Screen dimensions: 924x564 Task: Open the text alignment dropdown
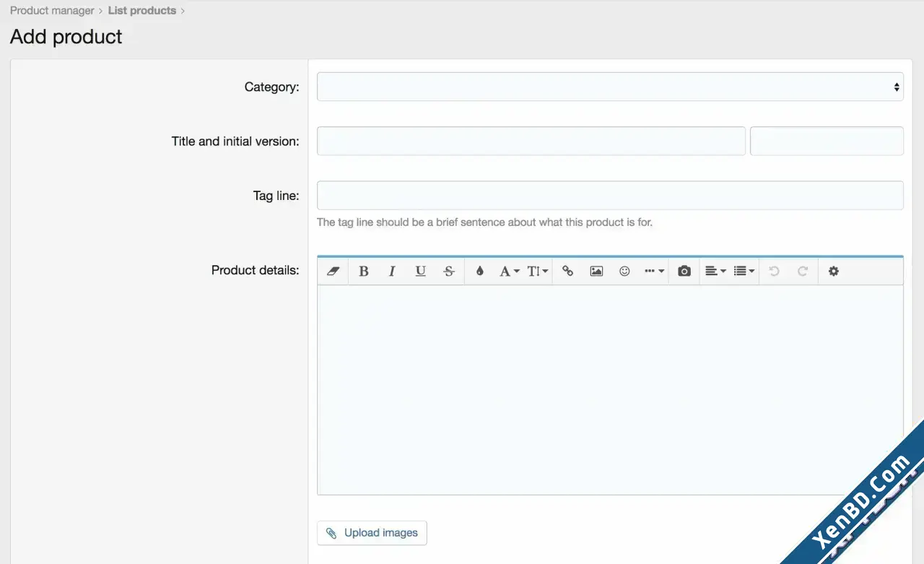(715, 272)
